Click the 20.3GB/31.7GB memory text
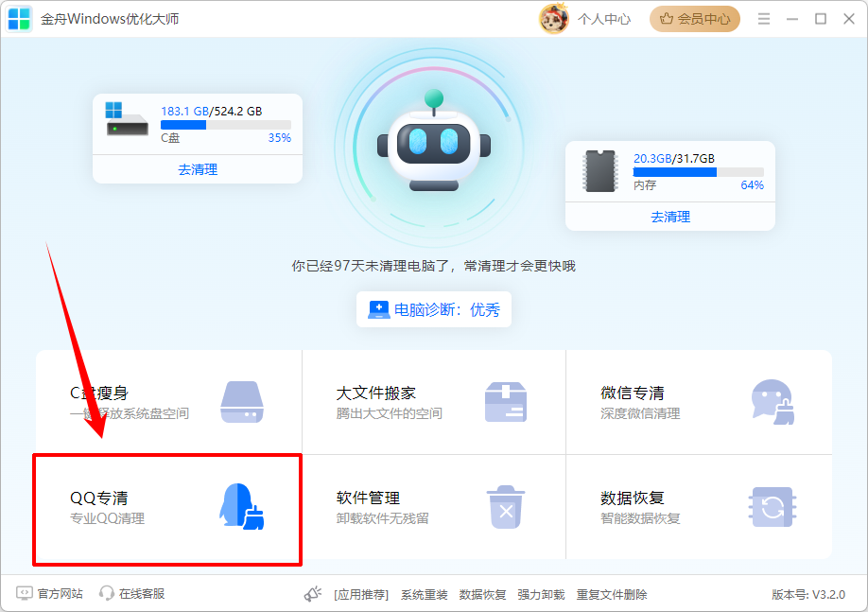This screenshot has height=612, width=868. [x=674, y=158]
